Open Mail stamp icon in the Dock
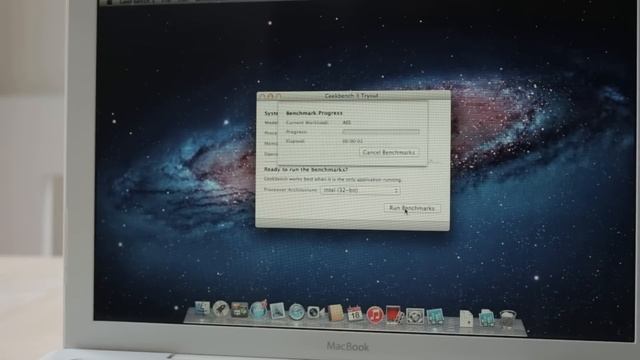This screenshot has width=640, height=360. point(278,311)
